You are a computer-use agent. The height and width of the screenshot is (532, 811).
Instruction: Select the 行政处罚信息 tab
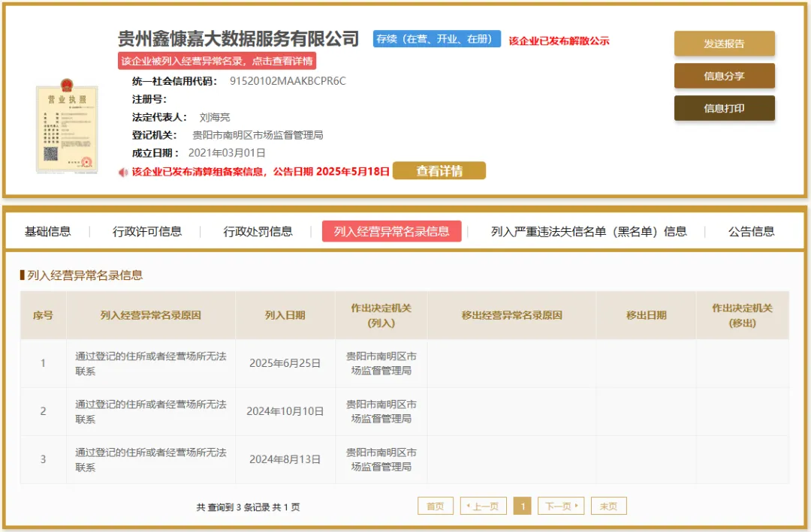[258, 232]
